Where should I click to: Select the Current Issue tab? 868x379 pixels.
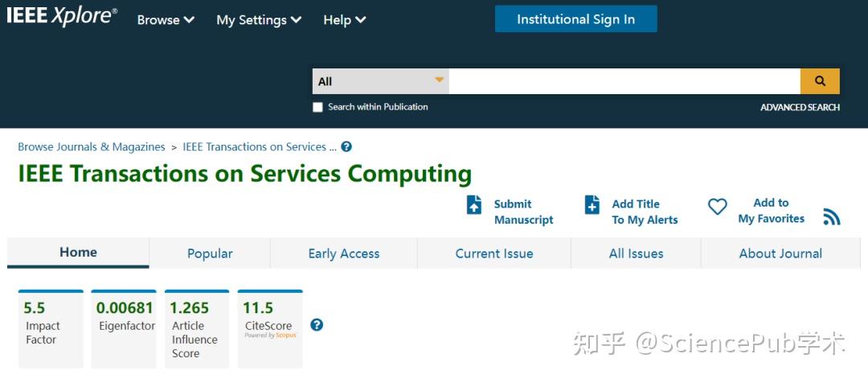coord(494,253)
